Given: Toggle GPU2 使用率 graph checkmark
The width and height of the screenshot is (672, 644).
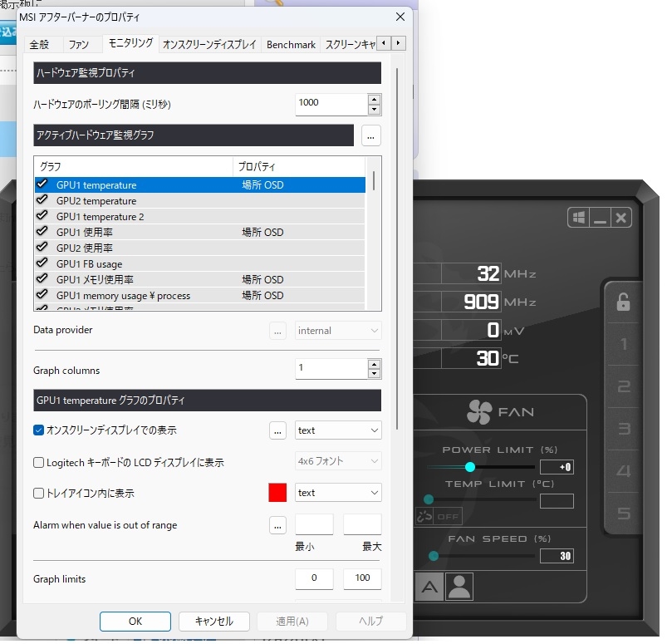Looking at the screenshot, I should pos(42,248).
